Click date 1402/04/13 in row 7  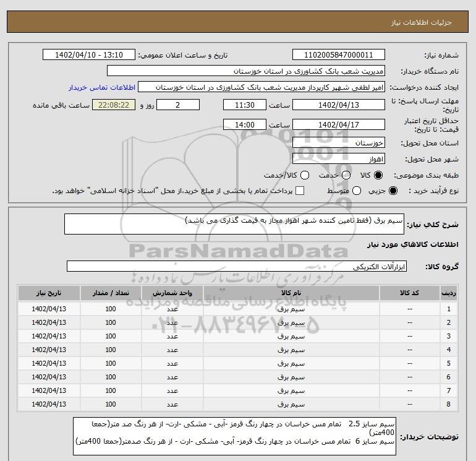[x=49, y=391]
